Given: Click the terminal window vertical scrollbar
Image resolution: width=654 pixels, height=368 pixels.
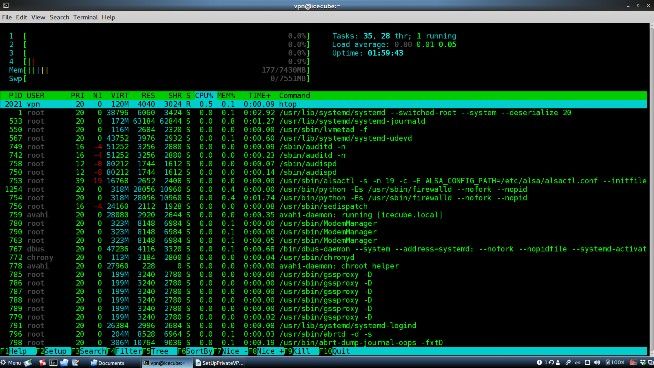Looking at the screenshot, I should point(651,189).
